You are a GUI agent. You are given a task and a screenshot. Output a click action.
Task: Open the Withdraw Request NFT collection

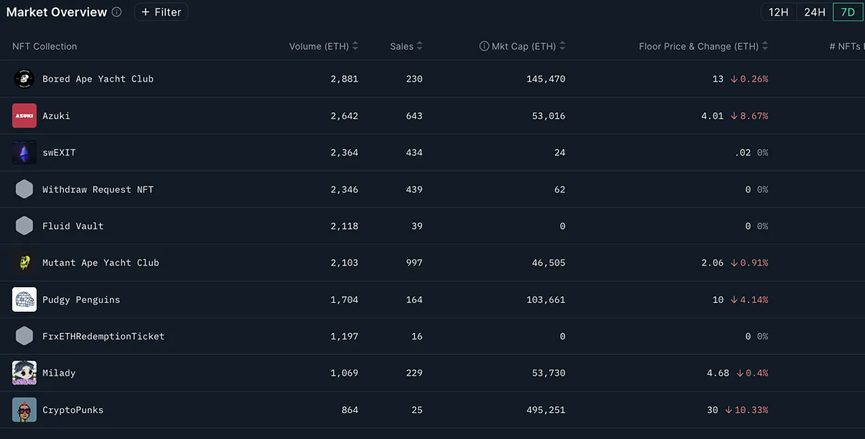[x=98, y=190]
